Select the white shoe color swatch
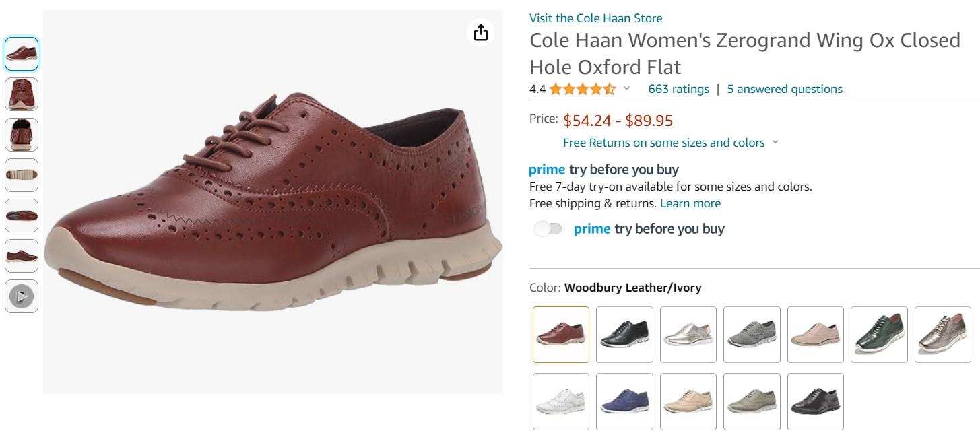This screenshot has height=433, width=980. pyautogui.click(x=561, y=401)
